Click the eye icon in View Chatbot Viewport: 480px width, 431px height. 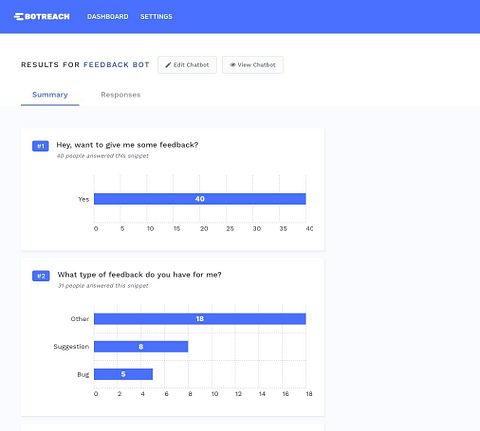coord(233,65)
